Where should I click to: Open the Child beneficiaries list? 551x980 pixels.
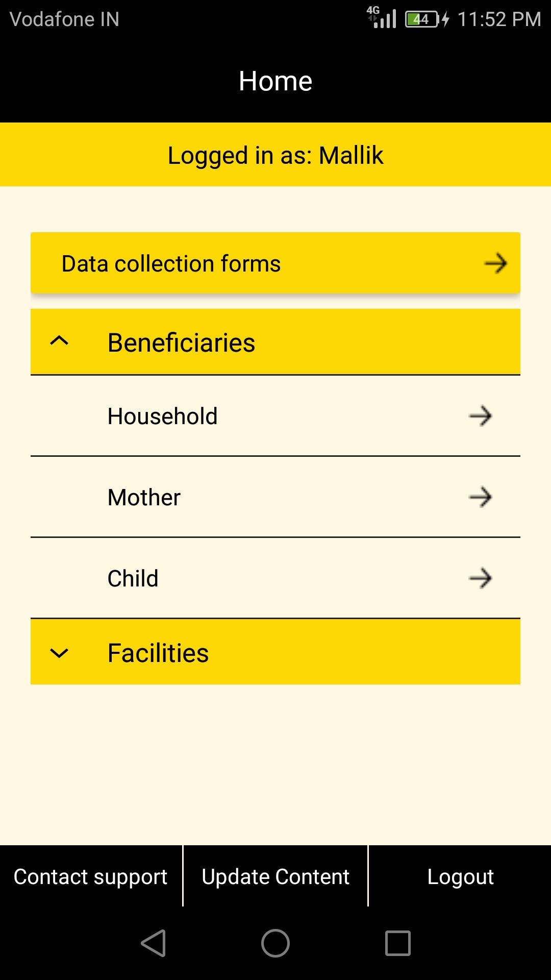(x=133, y=578)
